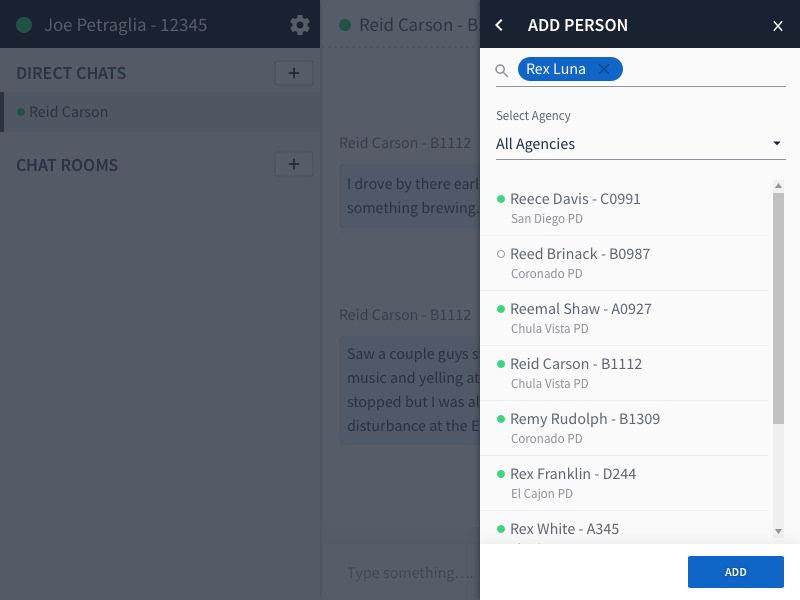
Task: Click the search magnifier icon
Action: pos(502,71)
